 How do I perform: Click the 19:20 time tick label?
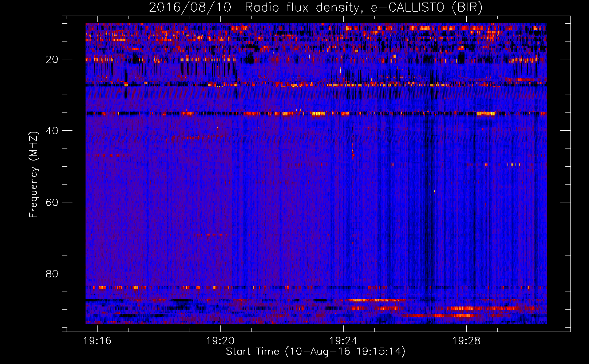220,341
